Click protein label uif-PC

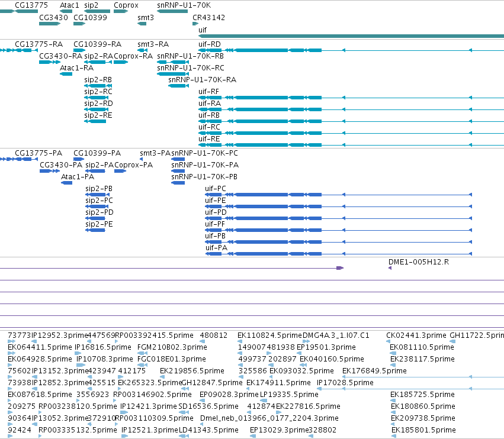[216, 189]
